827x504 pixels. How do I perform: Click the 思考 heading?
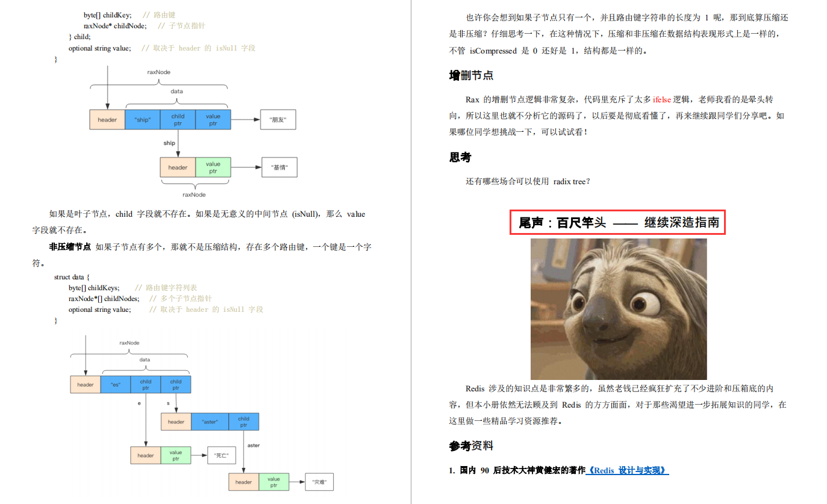point(460,157)
